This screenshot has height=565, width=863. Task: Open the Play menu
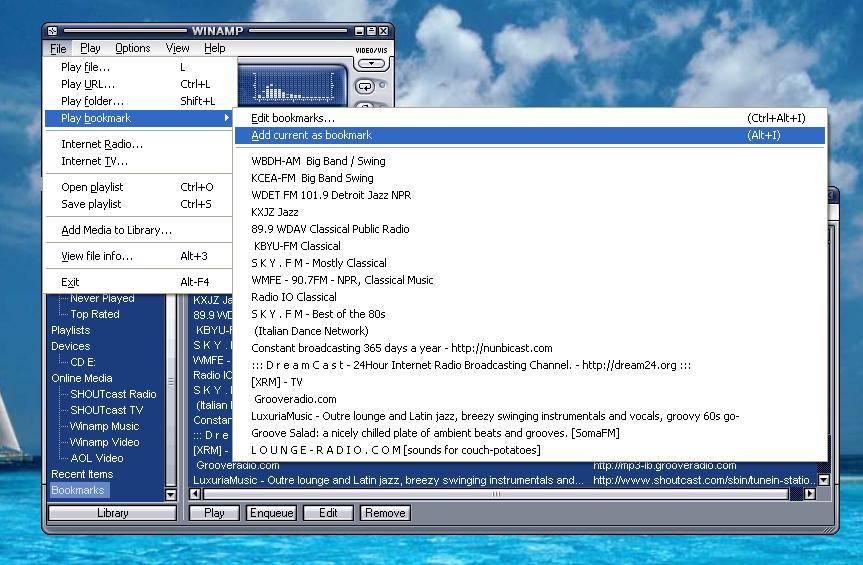tap(90, 48)
